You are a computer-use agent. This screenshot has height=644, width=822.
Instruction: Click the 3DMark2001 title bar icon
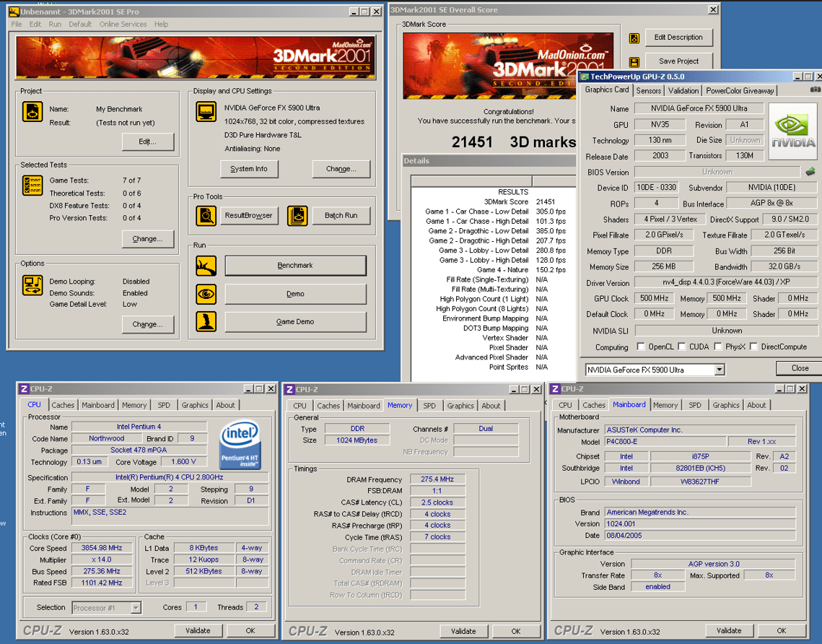point(14,12)
